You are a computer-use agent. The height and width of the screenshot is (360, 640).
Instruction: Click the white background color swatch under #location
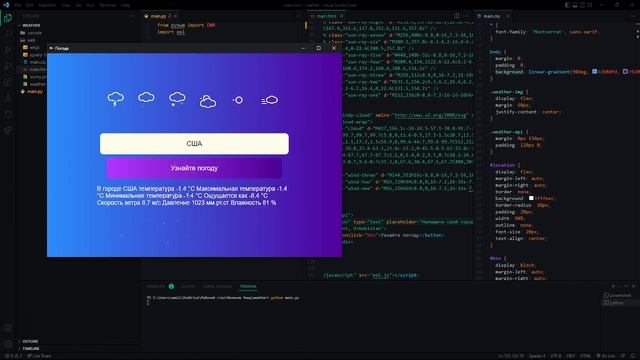pyautogui.click(x=531, y=198)
